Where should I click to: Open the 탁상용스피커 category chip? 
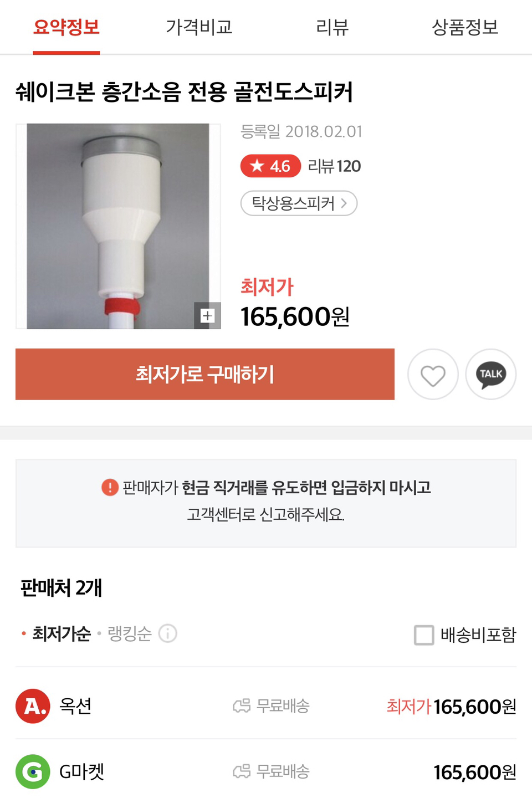tap(299, 203)
